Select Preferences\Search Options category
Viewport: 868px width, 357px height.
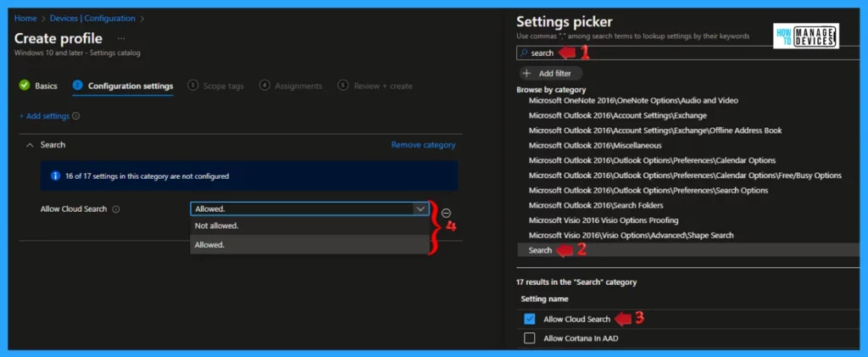(648, 191)
